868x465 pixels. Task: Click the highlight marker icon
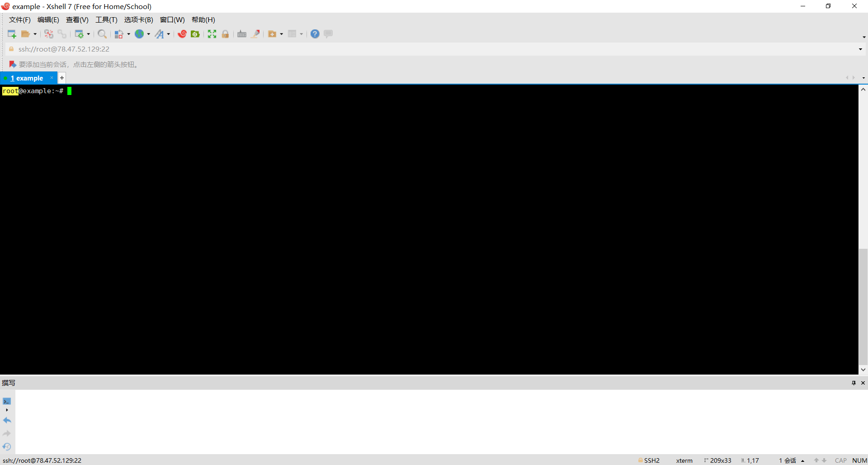(255, 34)
